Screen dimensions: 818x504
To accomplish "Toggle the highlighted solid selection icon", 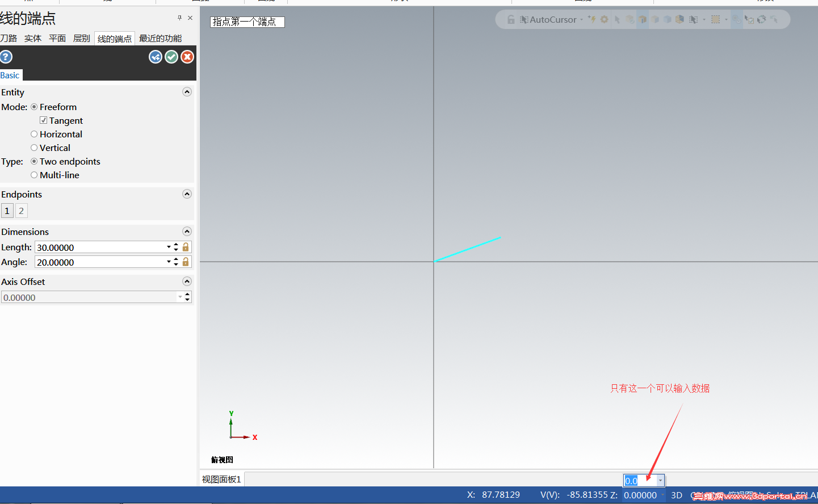I will pyautogui.click(x=643, y=19).
